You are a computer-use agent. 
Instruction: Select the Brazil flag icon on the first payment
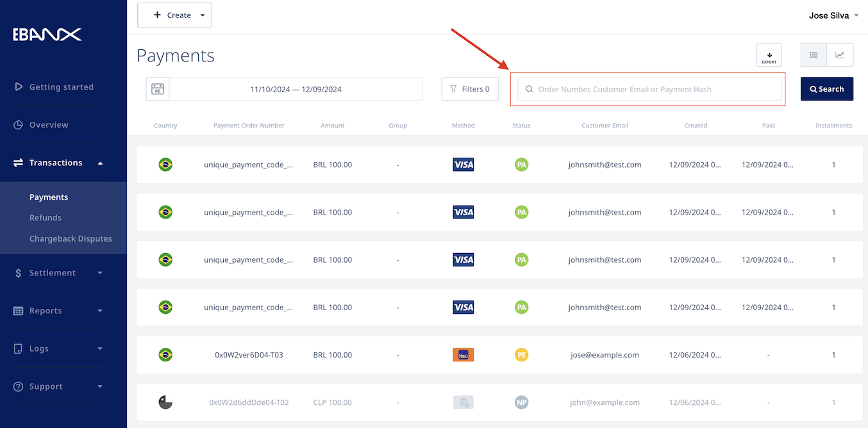(x=165, y=164)
